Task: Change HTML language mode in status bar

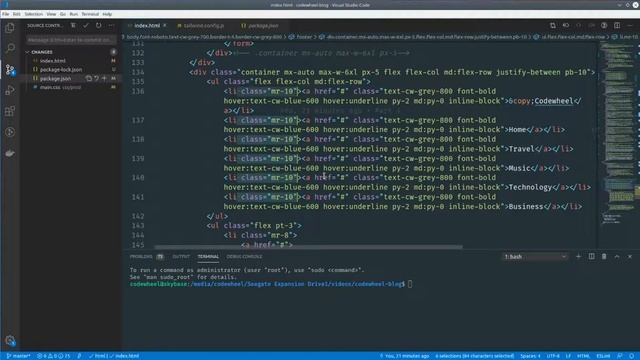Action: 583,356
